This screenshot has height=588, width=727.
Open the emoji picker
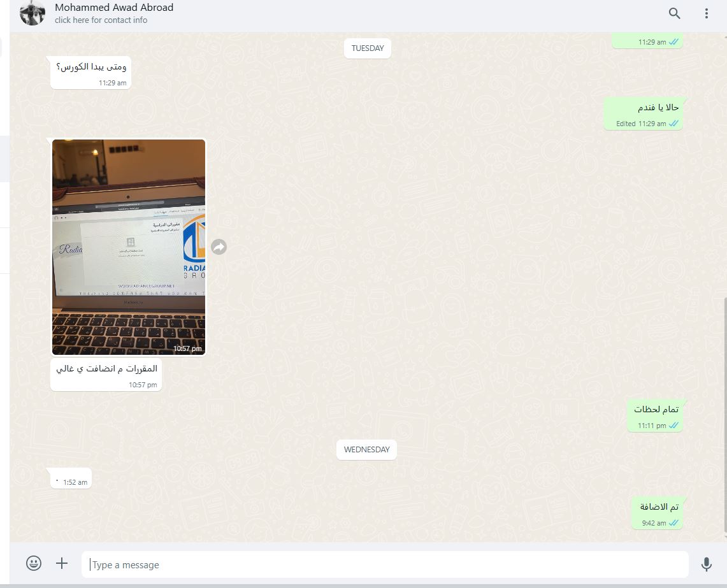click(33, 563)
